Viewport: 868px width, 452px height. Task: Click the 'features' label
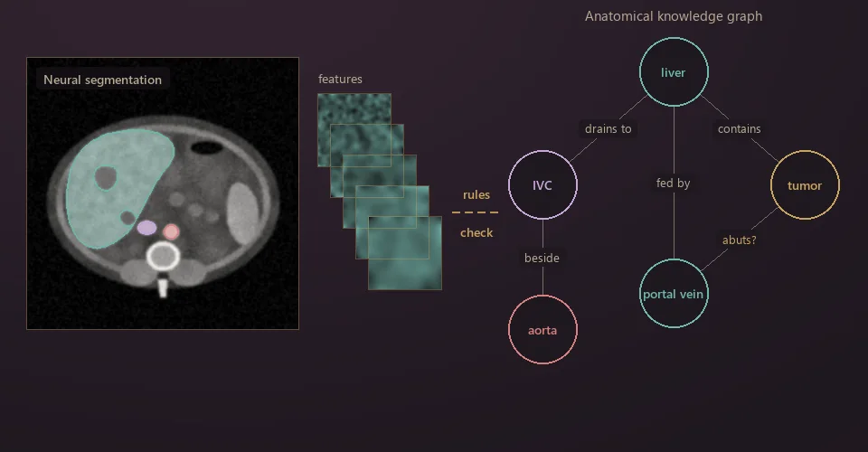(x=340, y=80)
